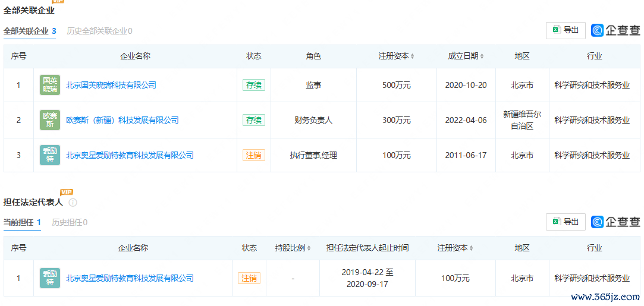Sort related companies by 成立日期
Image resolution: width=644 pixels, height=306 pixels.
482,56
